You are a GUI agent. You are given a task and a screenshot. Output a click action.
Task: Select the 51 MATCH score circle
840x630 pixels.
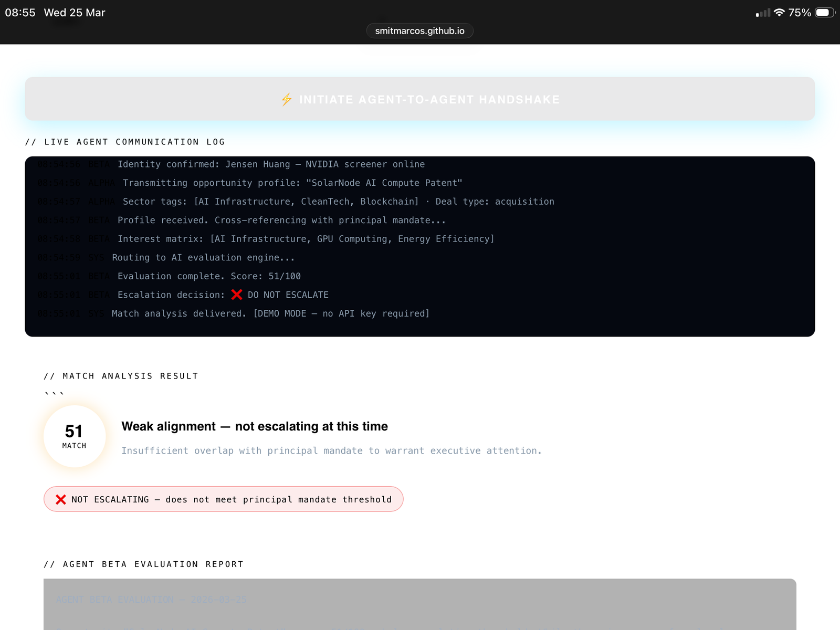coord(75,436)
